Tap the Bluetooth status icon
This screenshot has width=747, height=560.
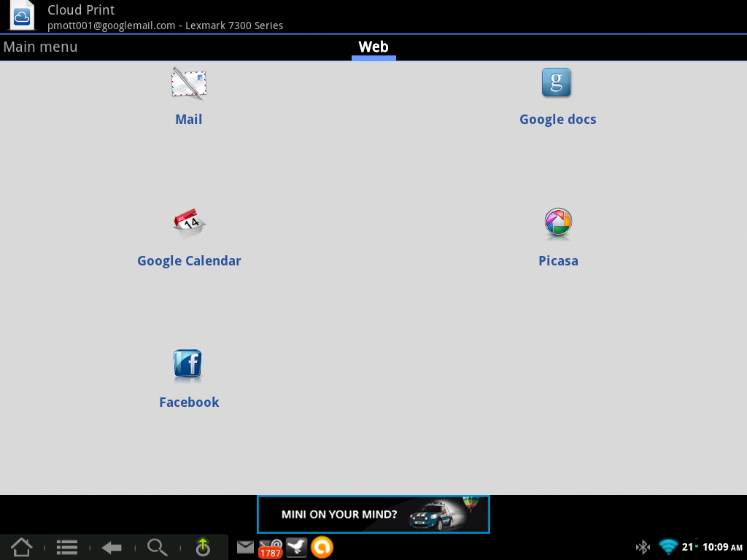point(643,547)
